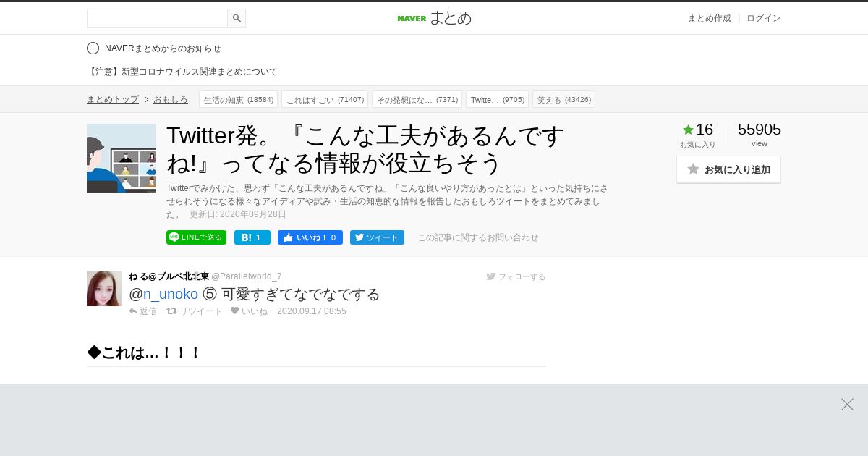Open the article thumbnail image

[x=121, y=158]
